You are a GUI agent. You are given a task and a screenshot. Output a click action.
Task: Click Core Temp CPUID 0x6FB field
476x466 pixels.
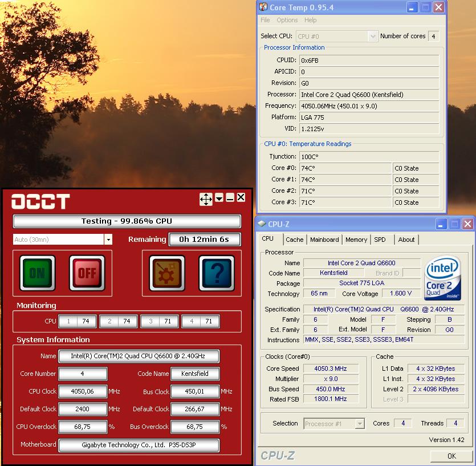point(369,60)
